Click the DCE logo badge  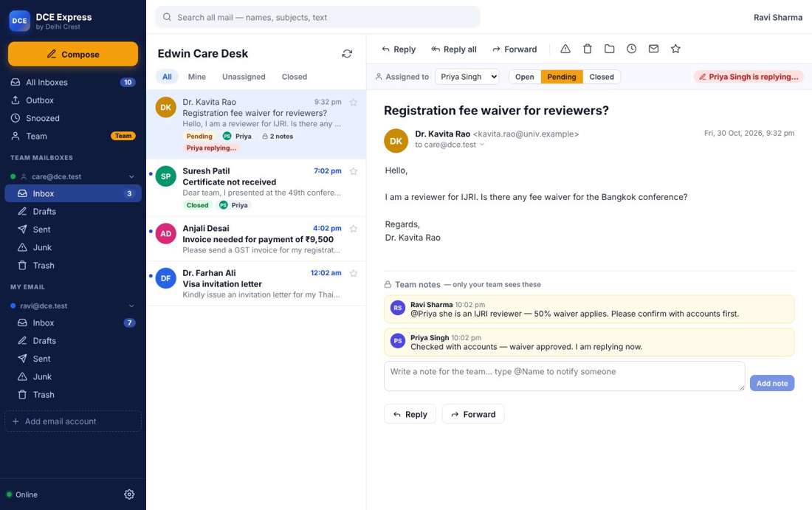tap(20, 21)
